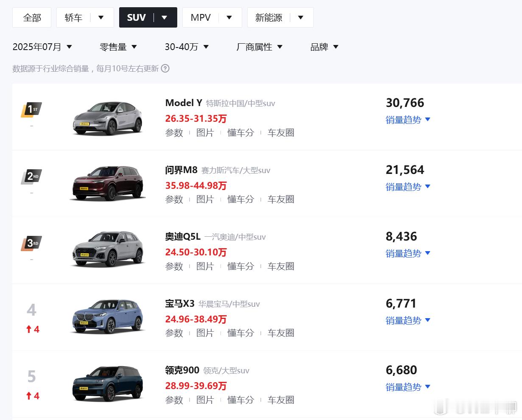
Task: Open the Model Y car thumbnail
Action: (x=108, y=118)
